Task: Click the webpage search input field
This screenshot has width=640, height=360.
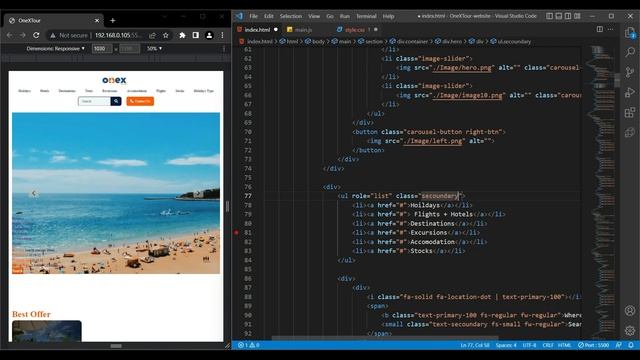Action: coord(94,101)
